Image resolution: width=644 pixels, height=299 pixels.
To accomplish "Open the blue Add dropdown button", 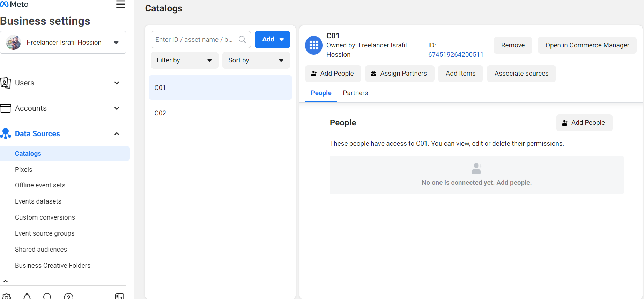I will (272, 39).
